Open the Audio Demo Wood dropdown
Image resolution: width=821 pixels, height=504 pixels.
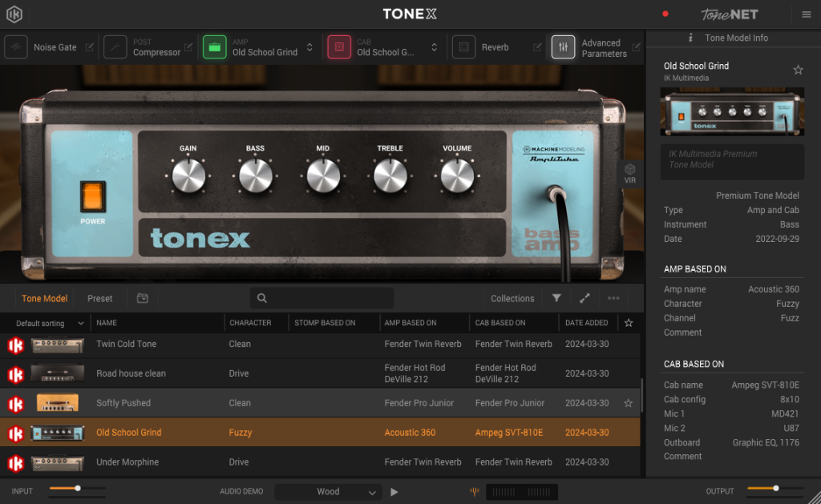(x=328, y=492)
